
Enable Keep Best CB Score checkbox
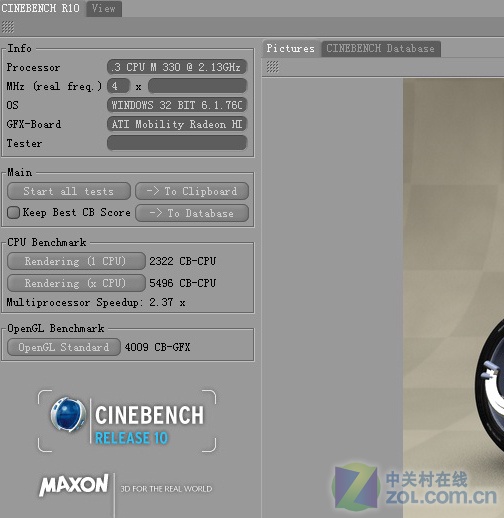coord(13,213)
